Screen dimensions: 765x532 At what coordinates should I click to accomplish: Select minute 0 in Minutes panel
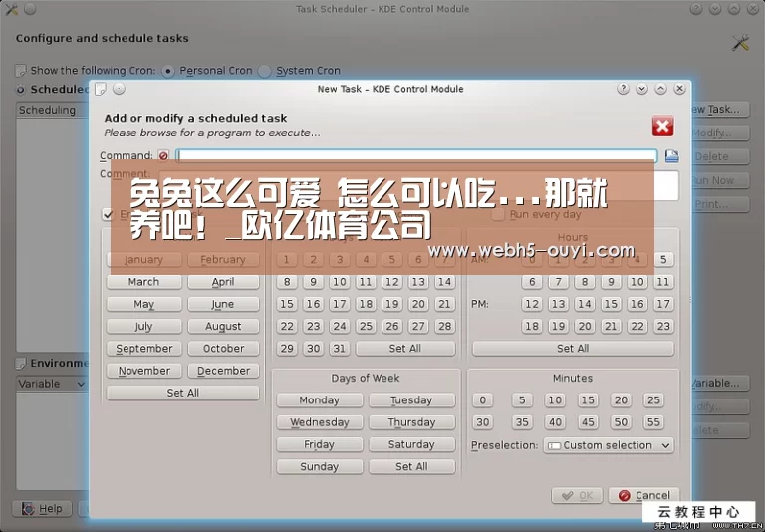482,400
